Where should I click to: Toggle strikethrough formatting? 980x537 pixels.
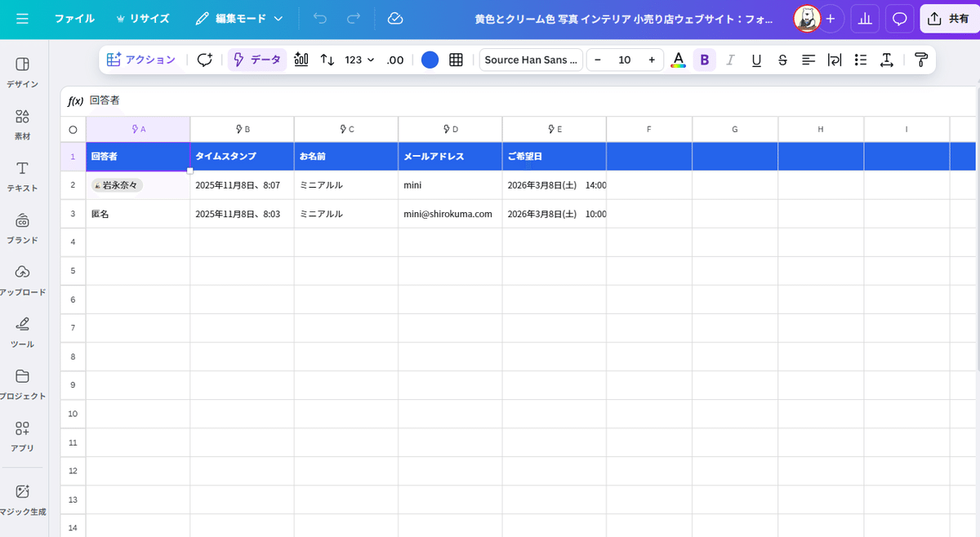782,60
